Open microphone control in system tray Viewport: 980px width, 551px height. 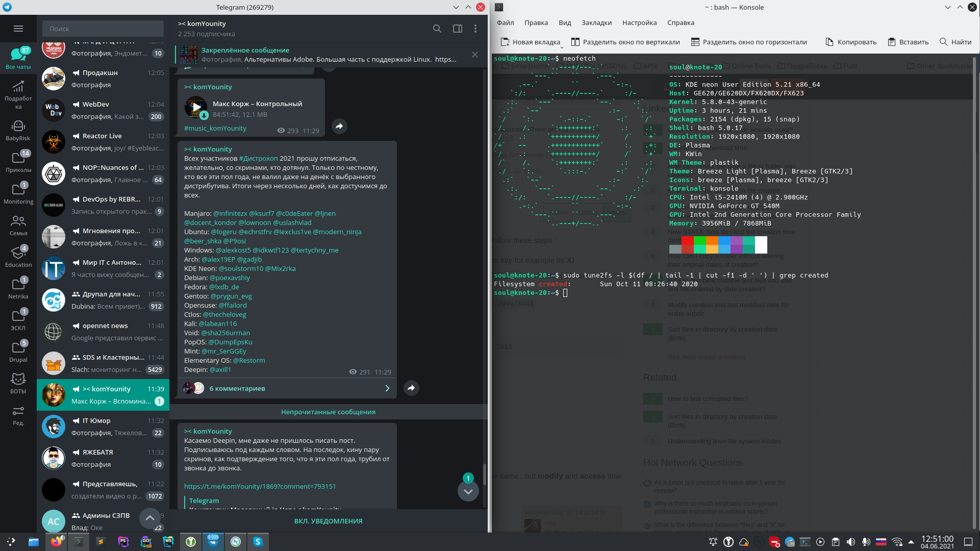(866, 542)
